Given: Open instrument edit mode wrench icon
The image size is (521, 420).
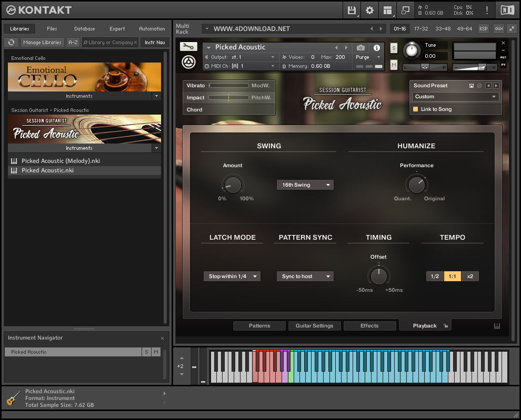Looking at the screenshot, I should coord(188,46).
